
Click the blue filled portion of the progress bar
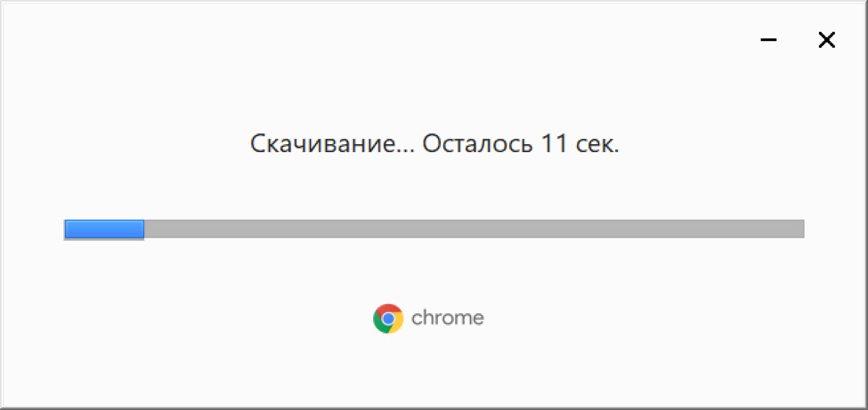click(x=104, y=229)
